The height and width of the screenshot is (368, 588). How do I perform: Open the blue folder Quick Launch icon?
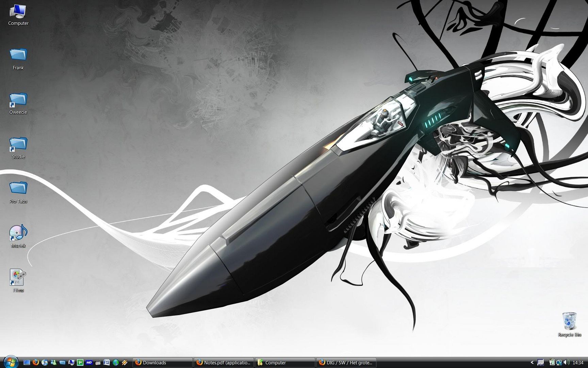click(62, 363)
